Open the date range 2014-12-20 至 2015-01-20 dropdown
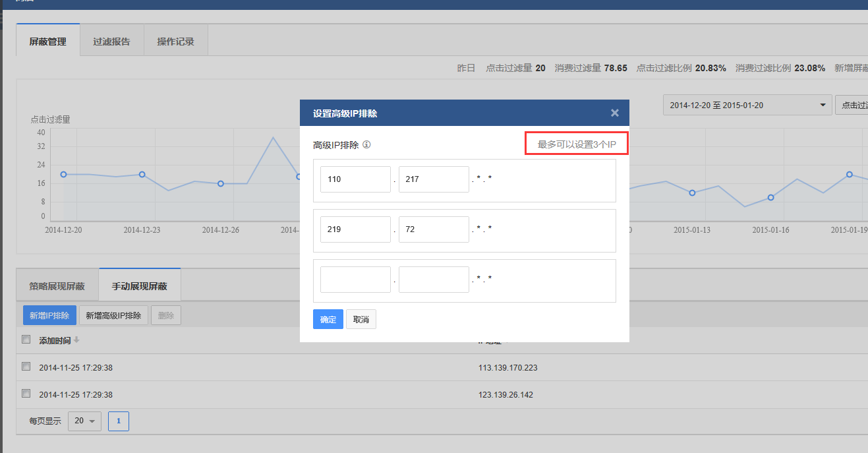The height and width of the screenshot is (453, 868). pos(747,105)
